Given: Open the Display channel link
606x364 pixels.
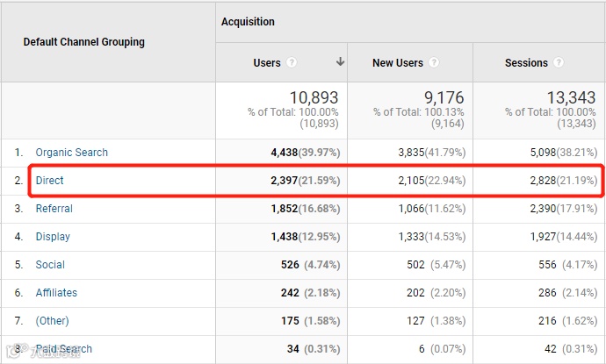Looking at the screenshot, I should pos(53,237).
